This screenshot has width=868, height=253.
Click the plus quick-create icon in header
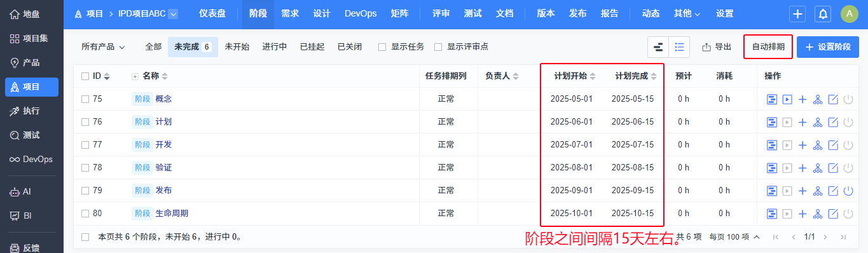point(798,14)
